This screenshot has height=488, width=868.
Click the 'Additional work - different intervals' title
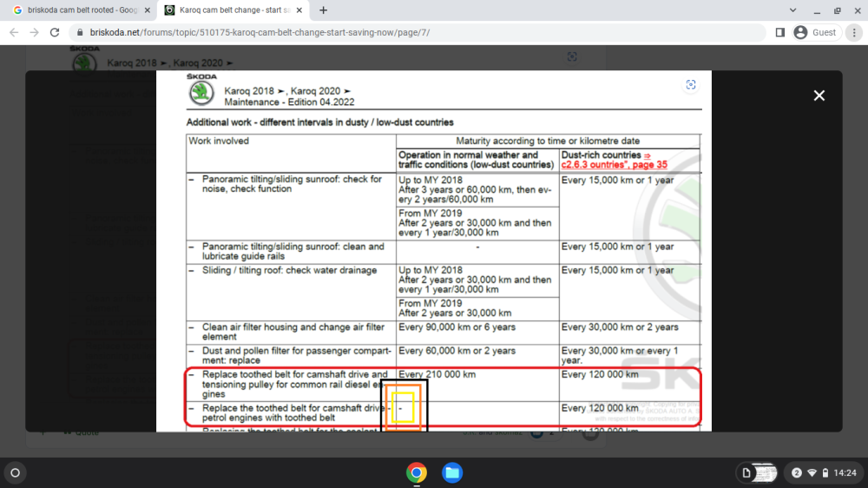tap(319, 122)
